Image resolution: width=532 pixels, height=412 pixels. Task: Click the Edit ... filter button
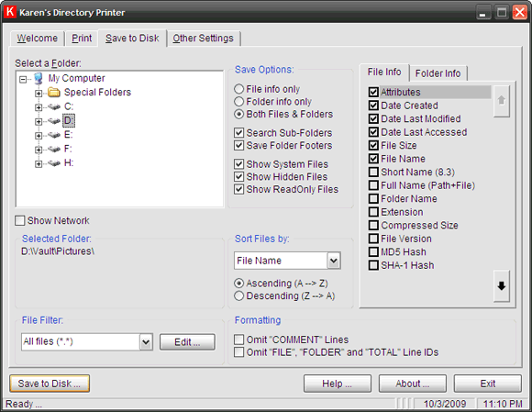[187, 342]
